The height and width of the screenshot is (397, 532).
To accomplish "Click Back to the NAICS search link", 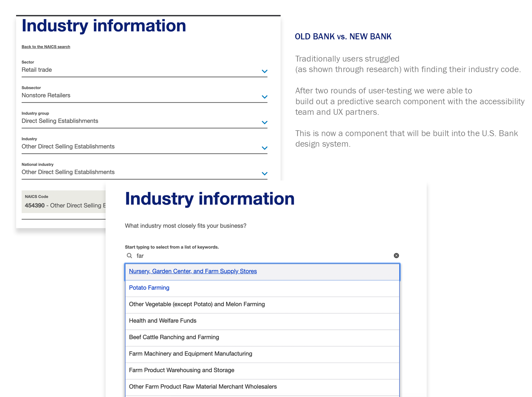I will point(46,47).
